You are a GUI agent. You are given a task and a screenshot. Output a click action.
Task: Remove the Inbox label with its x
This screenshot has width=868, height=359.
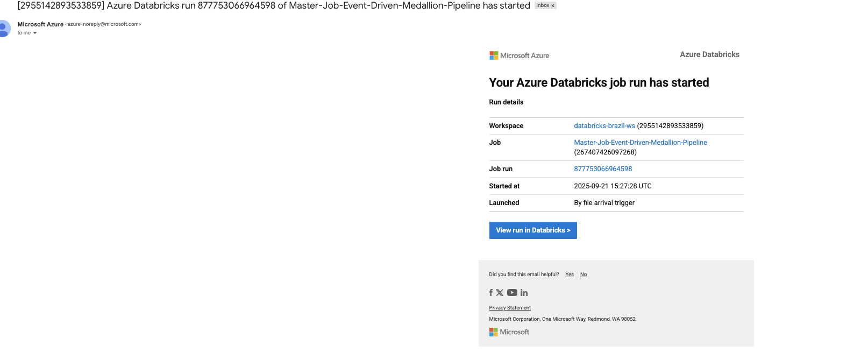point(553,5)
